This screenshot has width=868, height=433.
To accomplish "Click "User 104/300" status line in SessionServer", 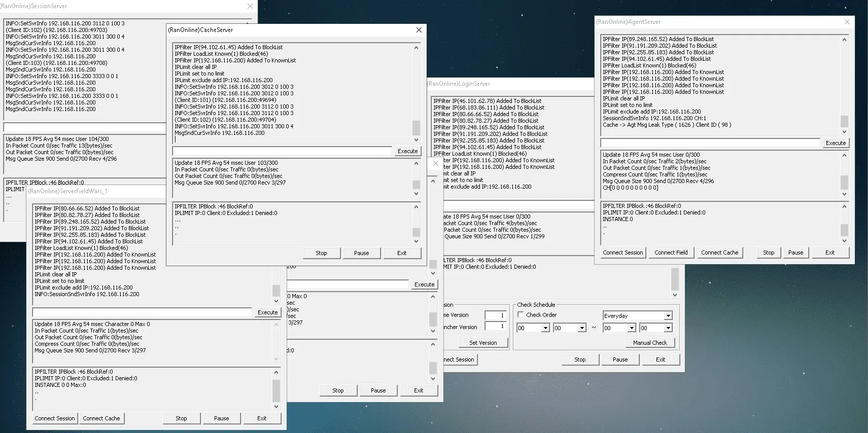I will pyautogui.click(x=57, y=139).
